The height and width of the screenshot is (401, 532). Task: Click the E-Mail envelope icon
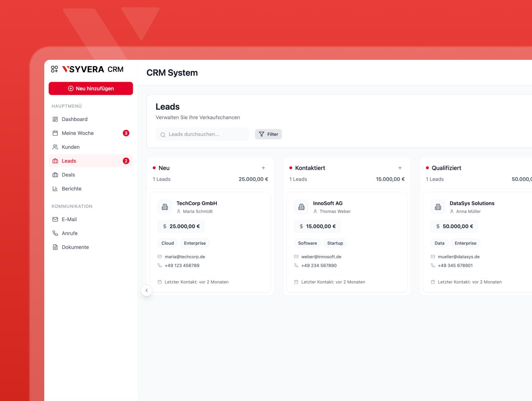coord(55,219)
